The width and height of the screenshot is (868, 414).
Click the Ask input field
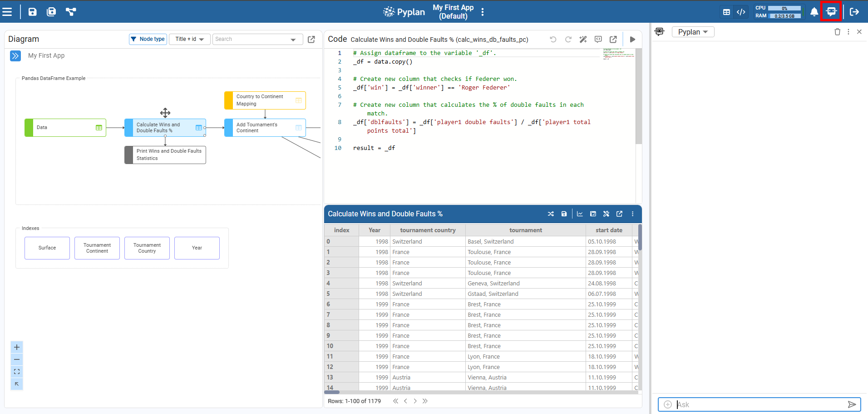[x=758, y=404]
